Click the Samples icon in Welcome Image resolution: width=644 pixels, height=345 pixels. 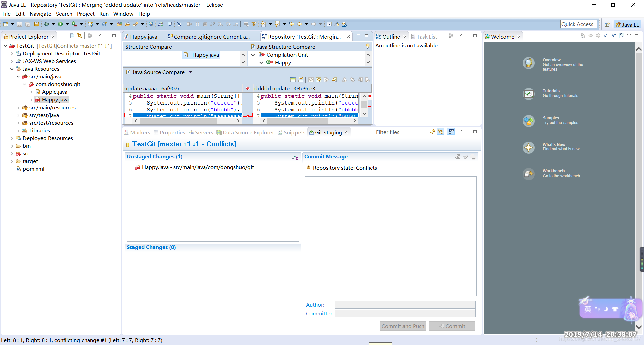click(529, 121)
